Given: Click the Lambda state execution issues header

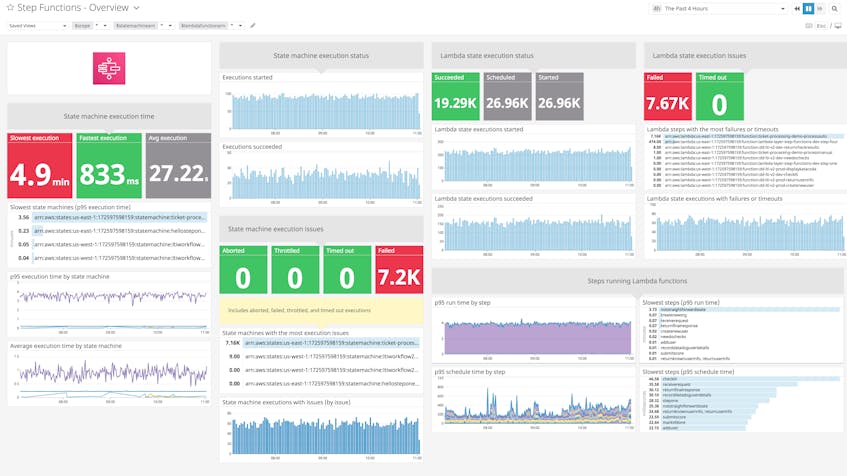Looking at the screenshot, I should [745, 56].
